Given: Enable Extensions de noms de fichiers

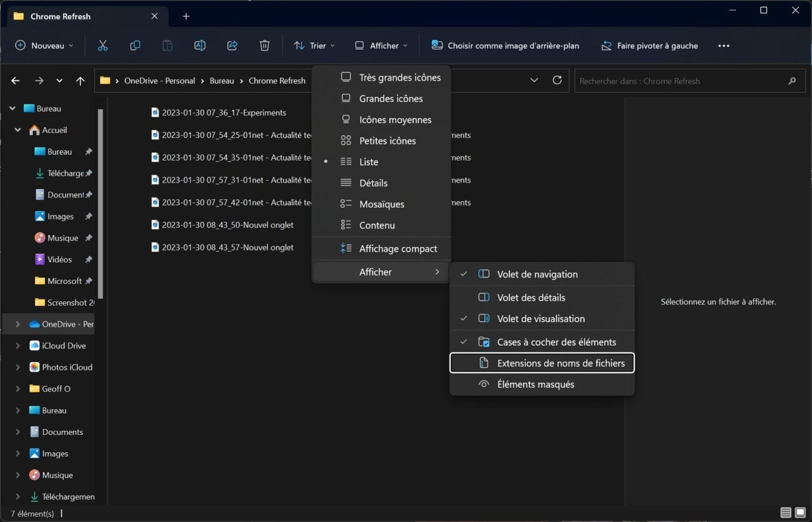Looking at the screenshot, I should click(542, 363).
